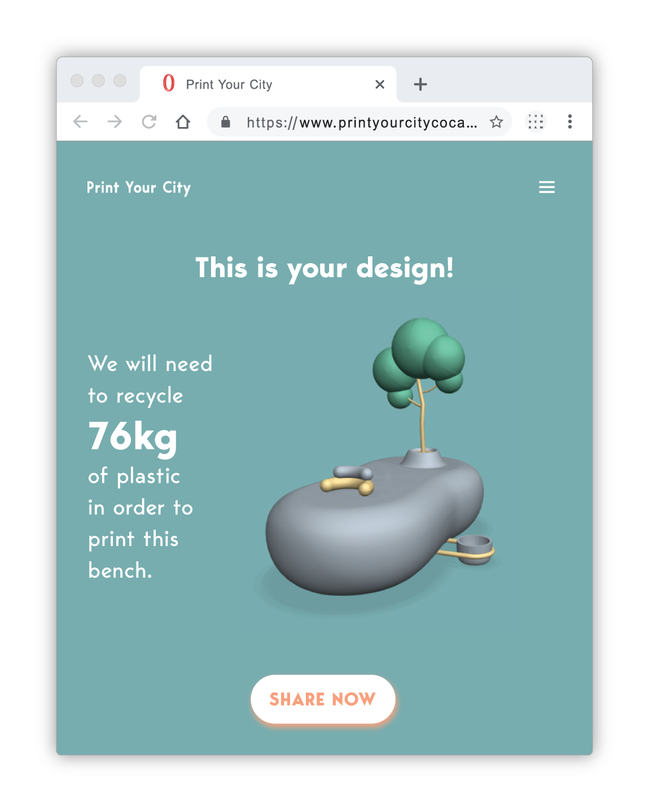Close the Print Your City tab
649x812 pixels.
(380, 84)
